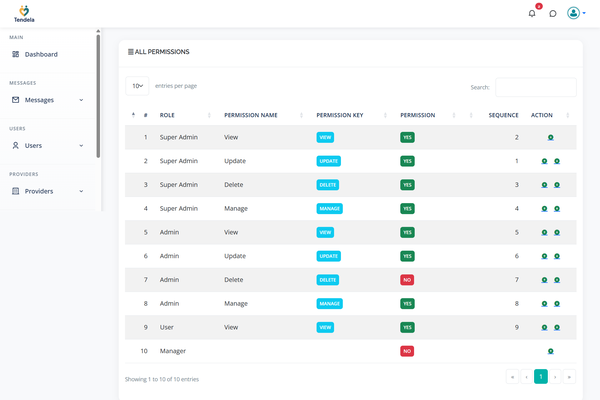
Task: Open the notifications bell
Action: (532, 13)
